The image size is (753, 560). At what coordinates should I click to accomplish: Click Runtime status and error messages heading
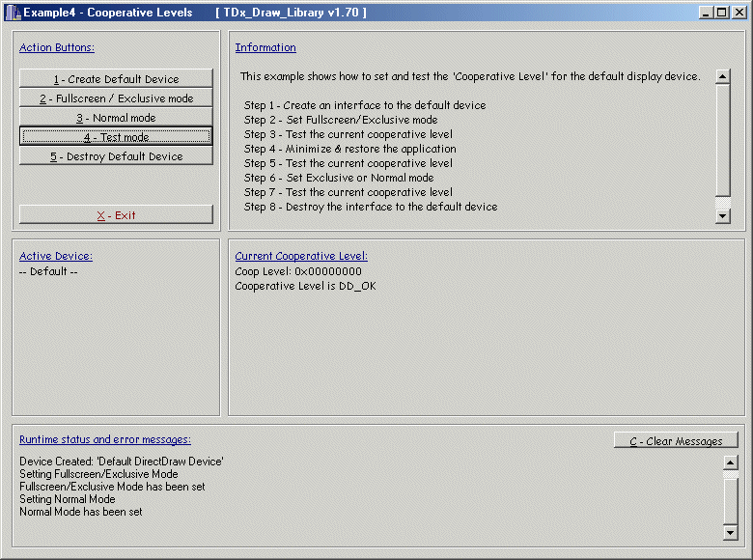point(105,439)
